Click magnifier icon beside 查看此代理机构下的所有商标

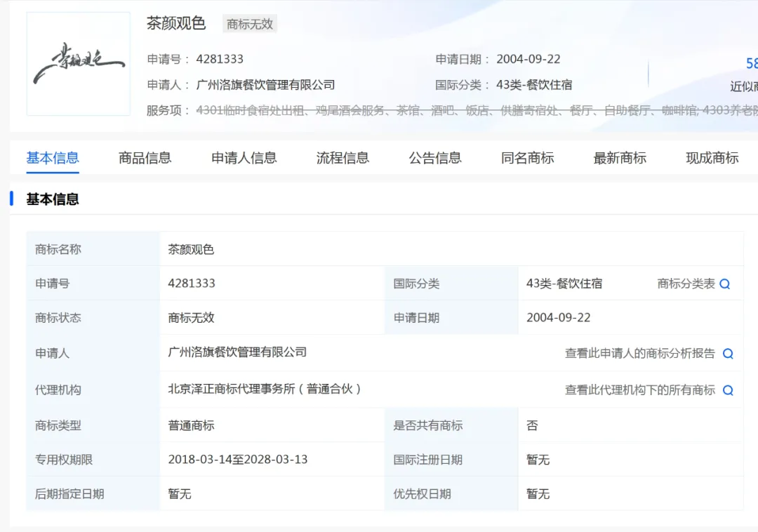pos(728,390)
